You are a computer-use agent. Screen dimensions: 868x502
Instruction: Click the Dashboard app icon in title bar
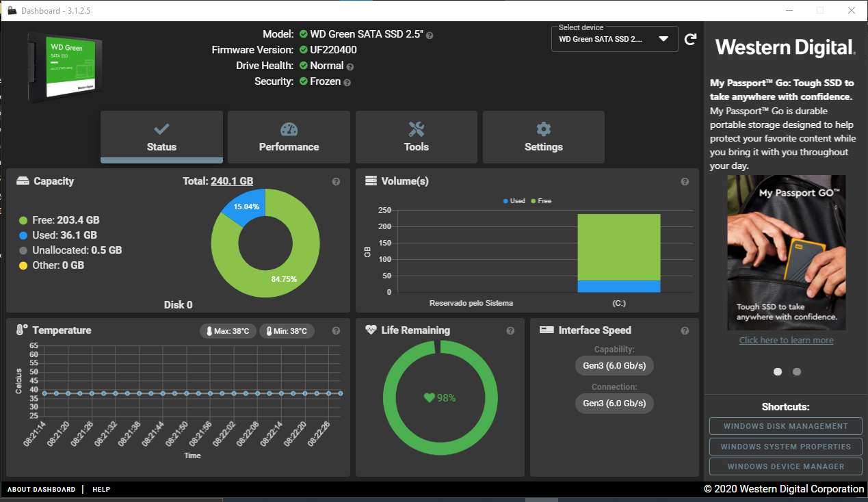12,10
